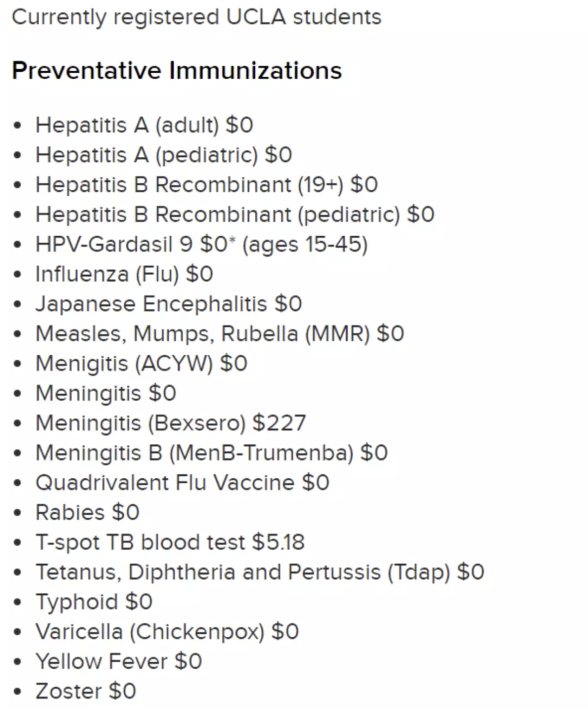Screen dimensions: 588x708
Task: Select Varicella (Chickenpox) entry
Action: tap(167, 632)
